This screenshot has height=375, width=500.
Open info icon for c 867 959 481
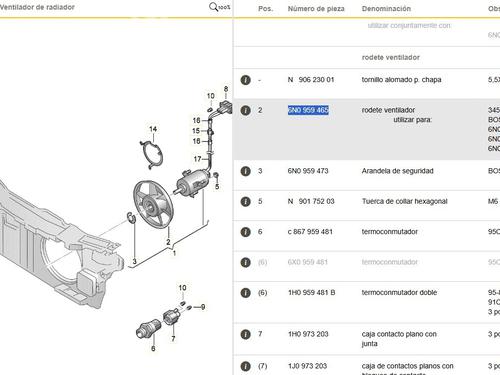pos(246,232)
